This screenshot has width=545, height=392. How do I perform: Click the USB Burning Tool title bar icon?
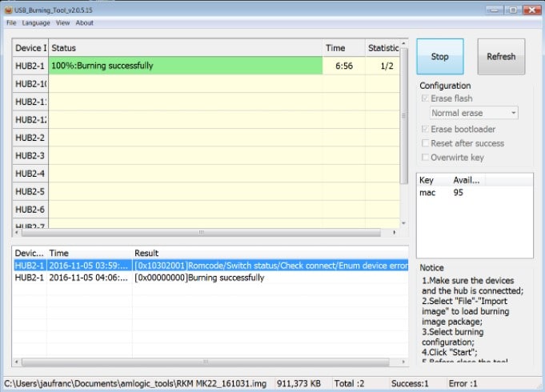[8, 10]
